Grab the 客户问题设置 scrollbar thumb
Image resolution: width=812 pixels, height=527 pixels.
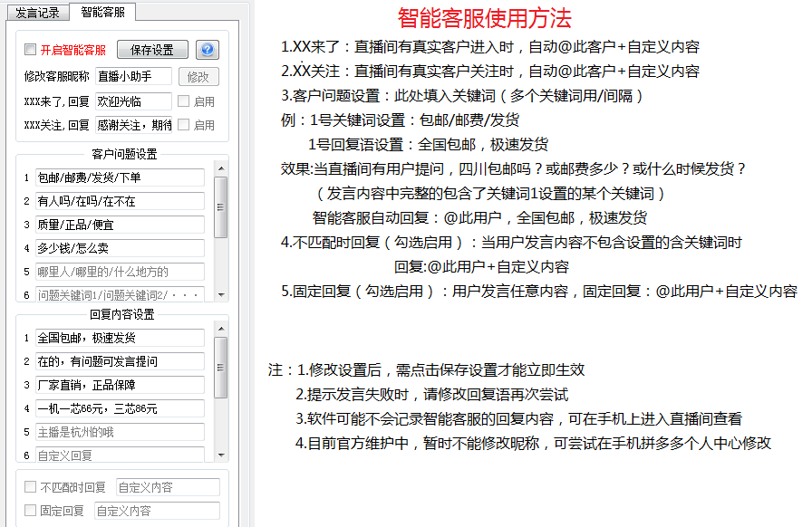(220, 207)
